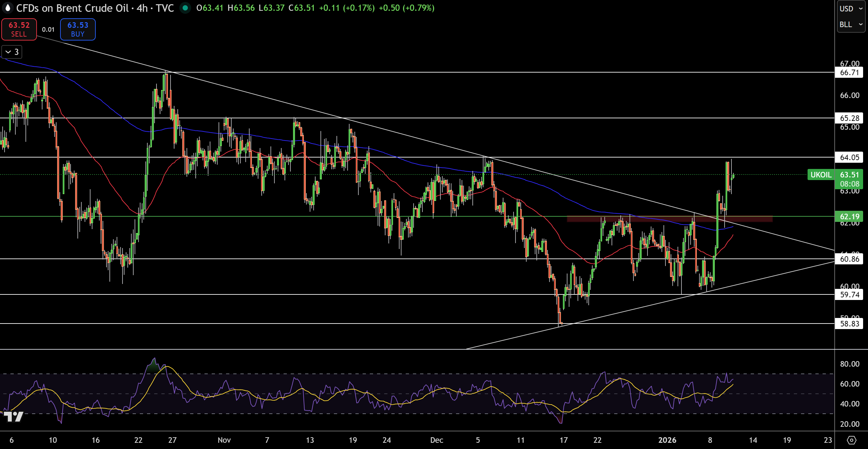Select the red resistance zone rectangle near 62.19
The image size is (868, 449).
click(669, 219)
